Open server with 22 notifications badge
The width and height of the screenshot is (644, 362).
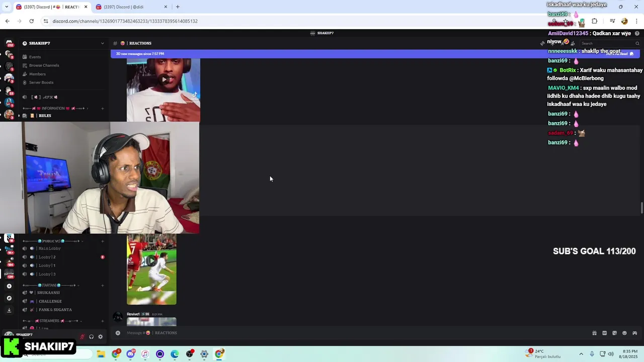coord(9,90)
